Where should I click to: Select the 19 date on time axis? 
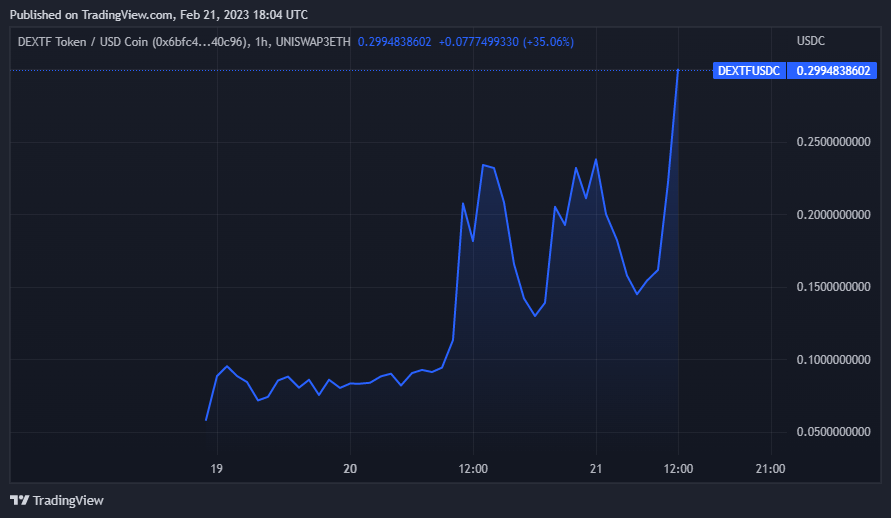click(x=216, y=468)
